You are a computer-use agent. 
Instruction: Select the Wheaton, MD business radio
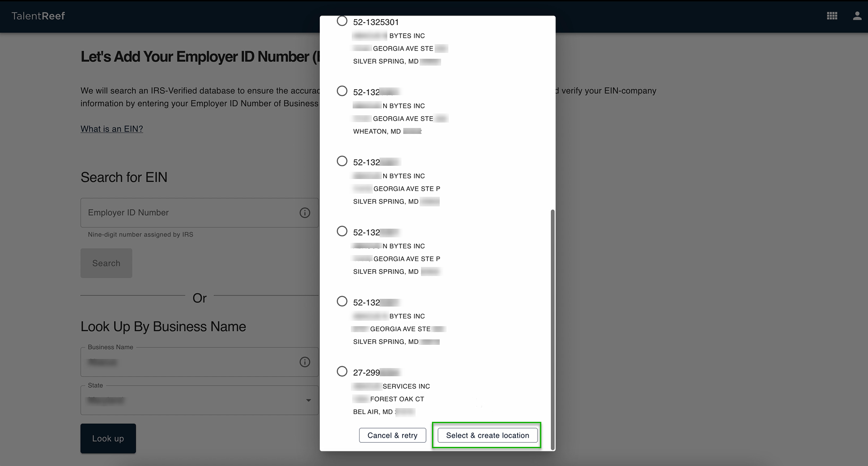point(342,91)
